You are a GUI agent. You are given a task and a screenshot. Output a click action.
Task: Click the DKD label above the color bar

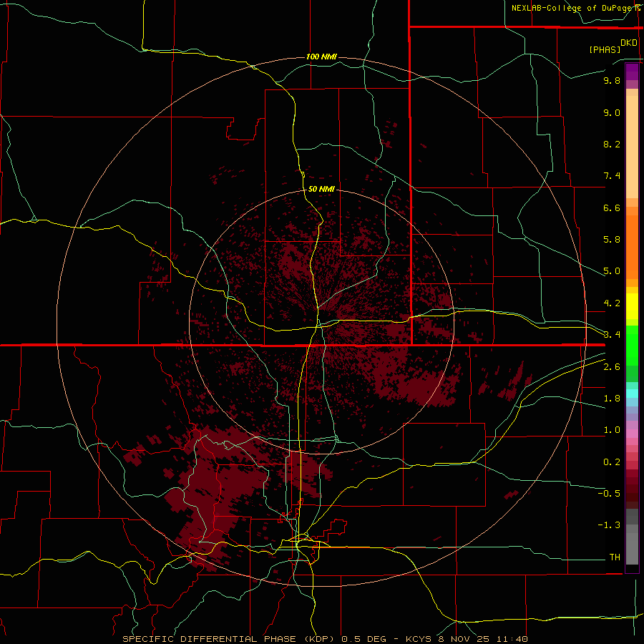point(629,43)
